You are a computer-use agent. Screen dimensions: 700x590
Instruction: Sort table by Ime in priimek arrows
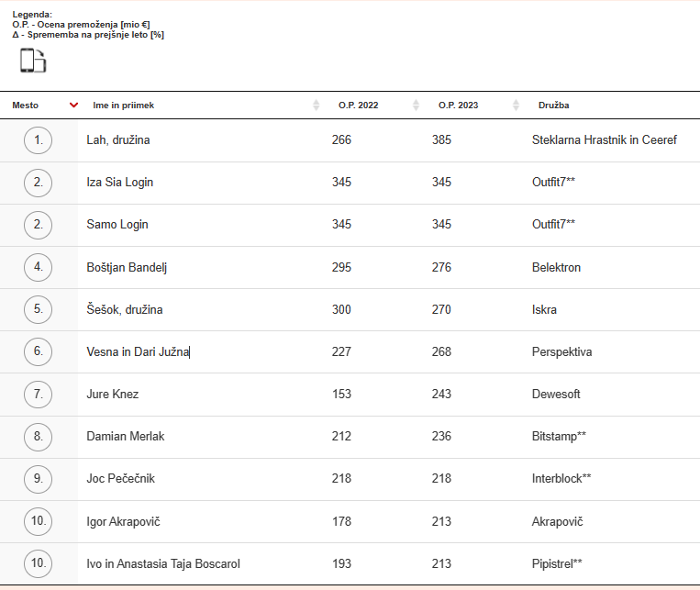317,105
